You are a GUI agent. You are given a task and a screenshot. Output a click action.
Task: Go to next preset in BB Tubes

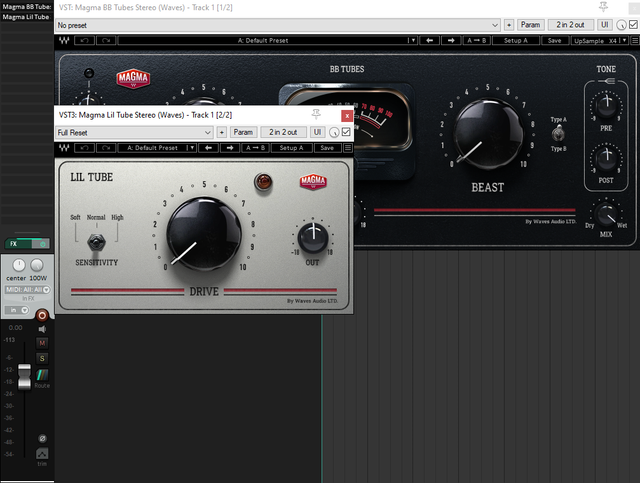[x=451, y=40]
